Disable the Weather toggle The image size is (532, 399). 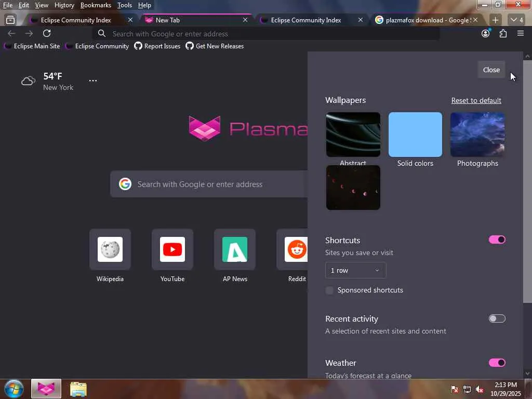pos(497,362)
